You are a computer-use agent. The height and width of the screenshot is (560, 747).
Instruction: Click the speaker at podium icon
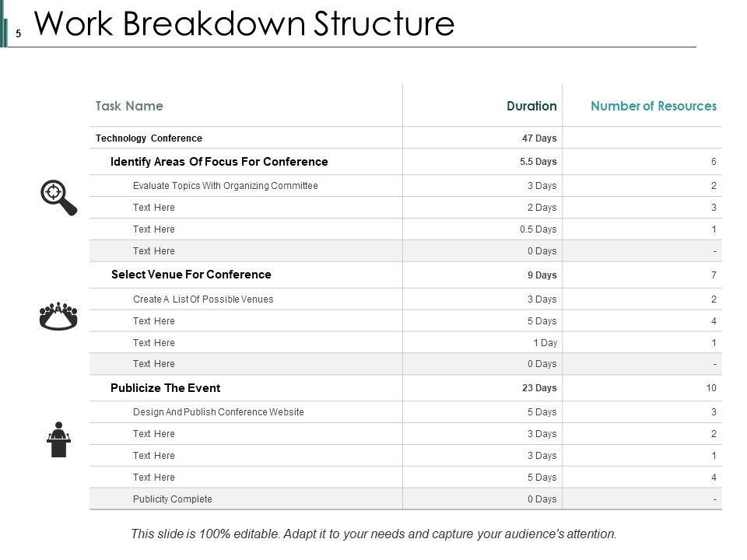tap(58, 439)
